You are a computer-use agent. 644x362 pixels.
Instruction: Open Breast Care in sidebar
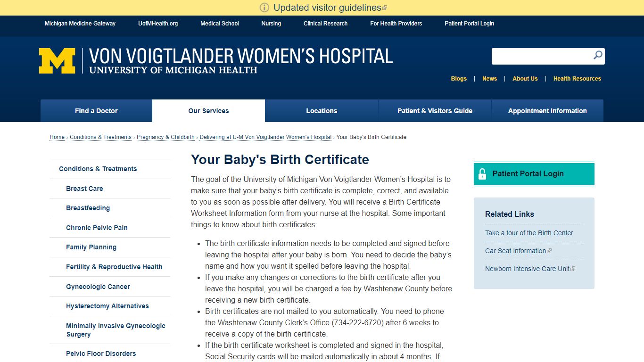pyautogui.click(x=84, y=189)
